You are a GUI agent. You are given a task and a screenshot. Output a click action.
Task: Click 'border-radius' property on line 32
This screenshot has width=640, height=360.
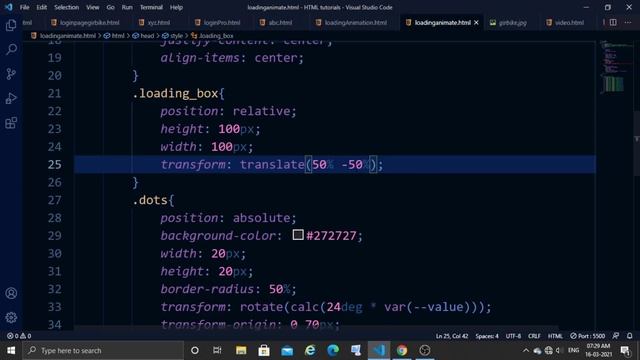(207, 289)
